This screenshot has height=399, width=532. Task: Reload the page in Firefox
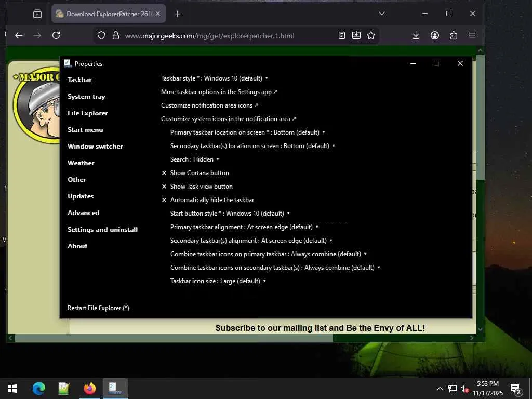[56, 35]
